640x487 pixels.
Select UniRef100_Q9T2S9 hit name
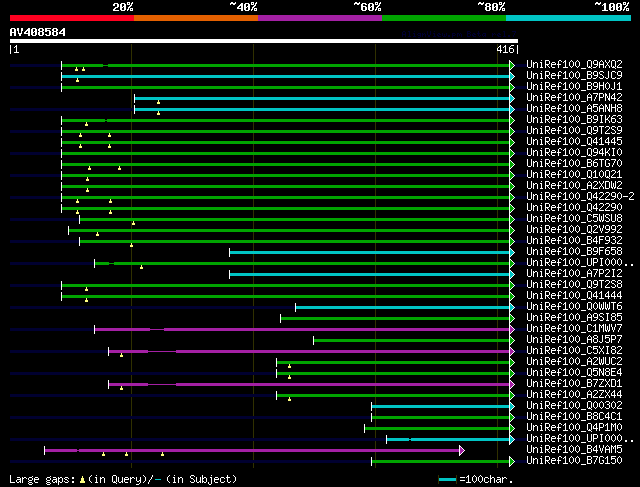[x=574, y=130]
